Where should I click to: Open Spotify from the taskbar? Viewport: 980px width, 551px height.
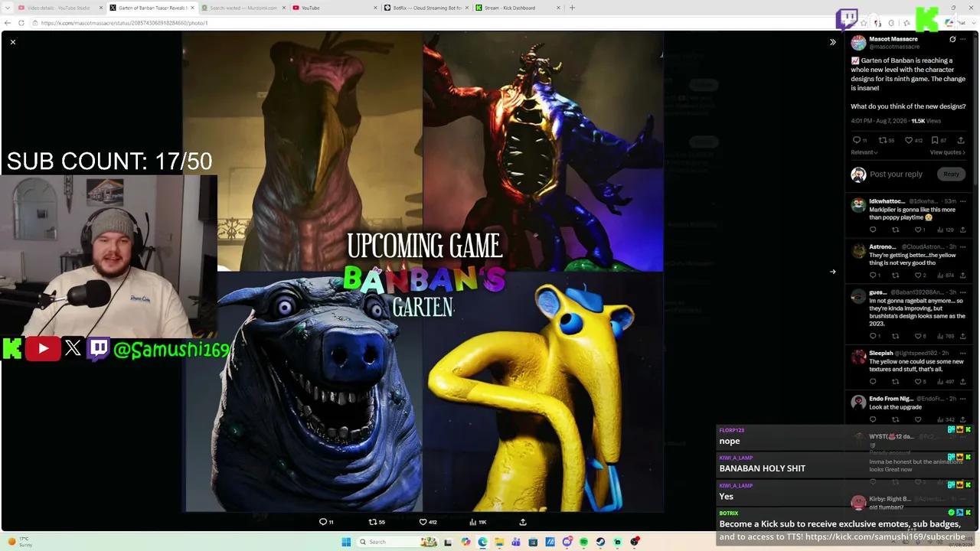coord(583,542)
